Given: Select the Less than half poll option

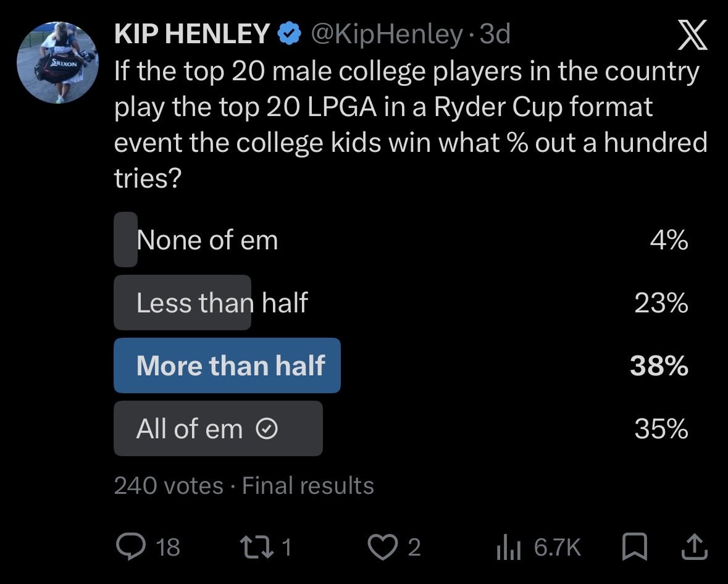Looking at the screenshot, I should (401, 302).
